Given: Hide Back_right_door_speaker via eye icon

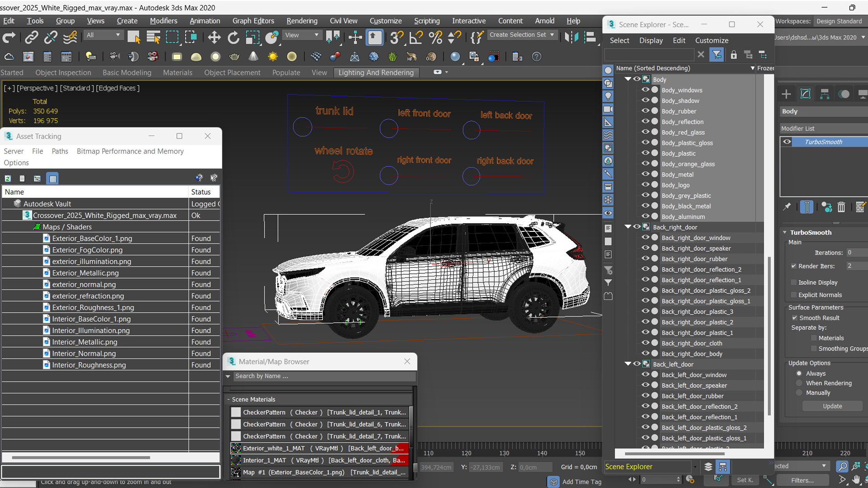Looking at the screenshot, I should (645, 248).
